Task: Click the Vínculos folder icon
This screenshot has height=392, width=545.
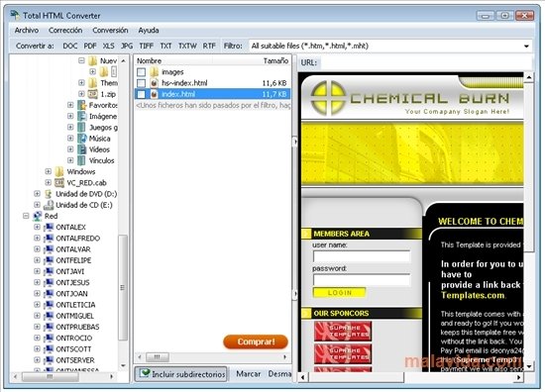Action: (82, 160)
